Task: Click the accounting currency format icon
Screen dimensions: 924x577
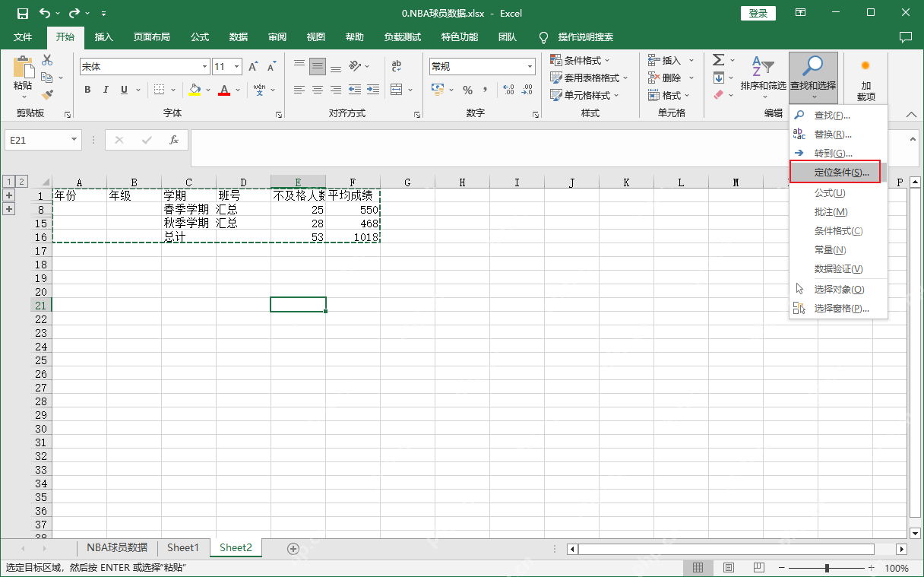Action: (438, 90)
